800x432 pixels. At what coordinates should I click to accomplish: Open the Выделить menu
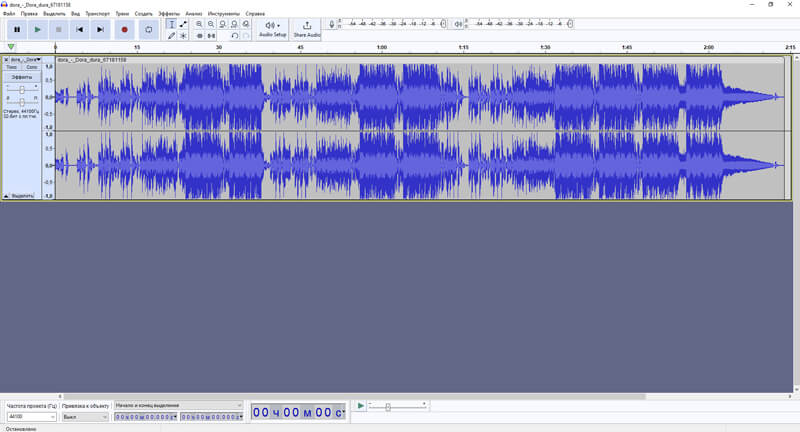[54, 14]
